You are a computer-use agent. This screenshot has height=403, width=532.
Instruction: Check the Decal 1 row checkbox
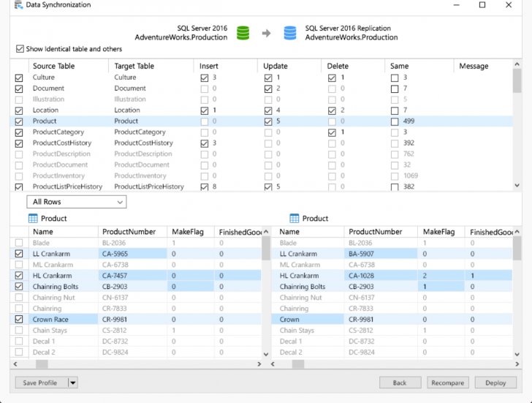19,341
